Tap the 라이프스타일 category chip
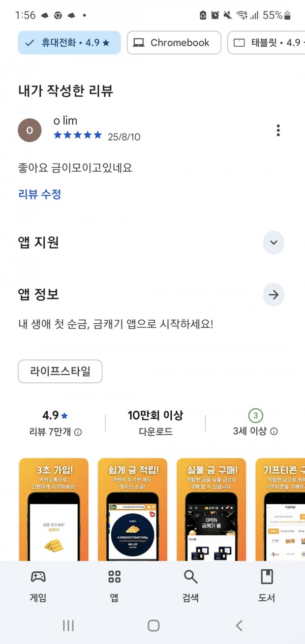Image resolution: width=305 pixels, height=644 pixels. click(x=60, y=371)
